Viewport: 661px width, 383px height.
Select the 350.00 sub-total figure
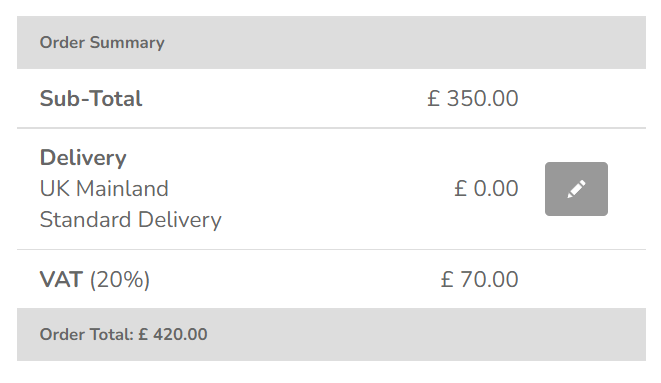[x=482, y=99]
